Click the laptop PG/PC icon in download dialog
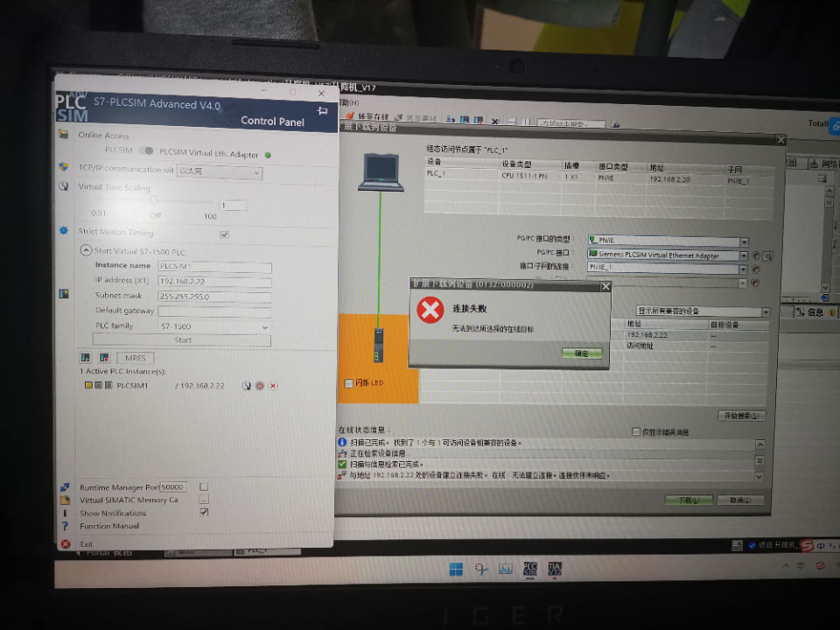The image size is (840, 630). click(381, 172)
